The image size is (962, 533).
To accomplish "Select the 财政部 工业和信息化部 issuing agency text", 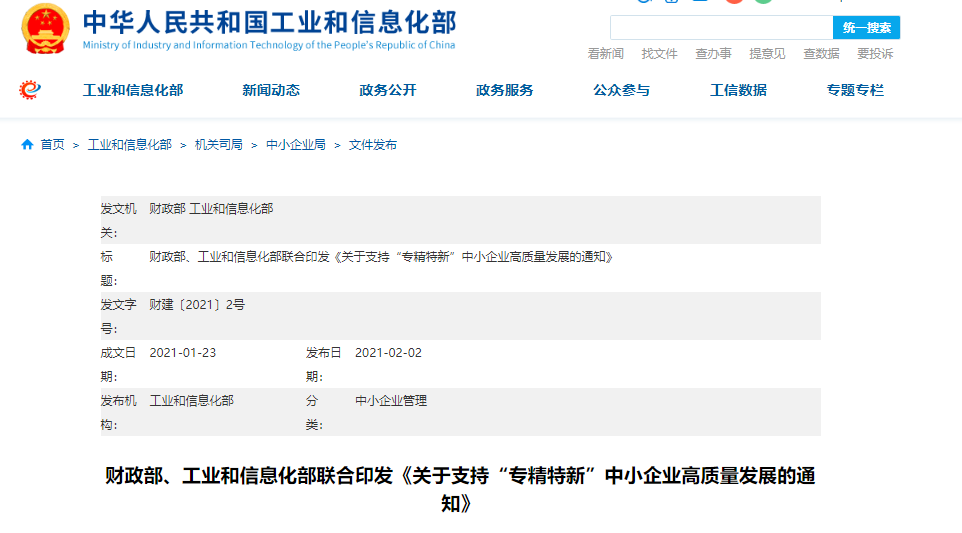I will point(211,209).
